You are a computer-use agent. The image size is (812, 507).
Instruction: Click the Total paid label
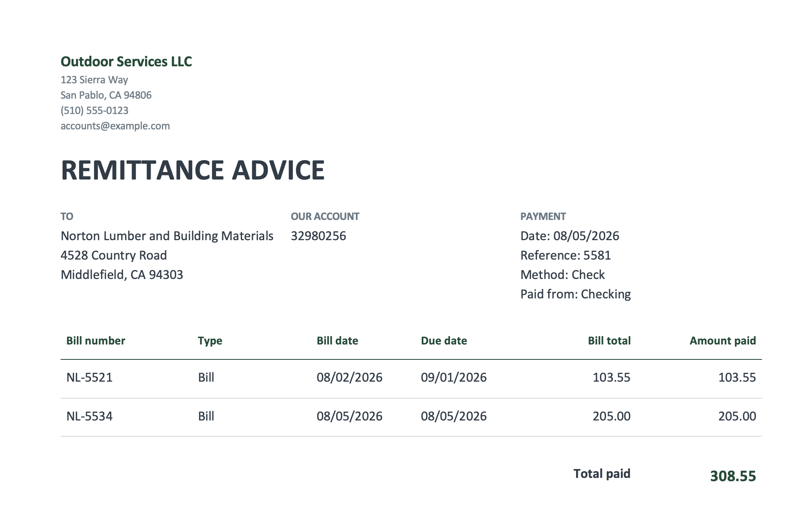[602, 474]
